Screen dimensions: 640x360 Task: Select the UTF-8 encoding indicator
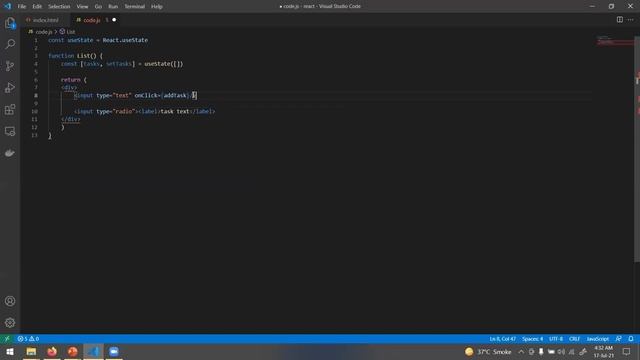(x=556, y=339)
